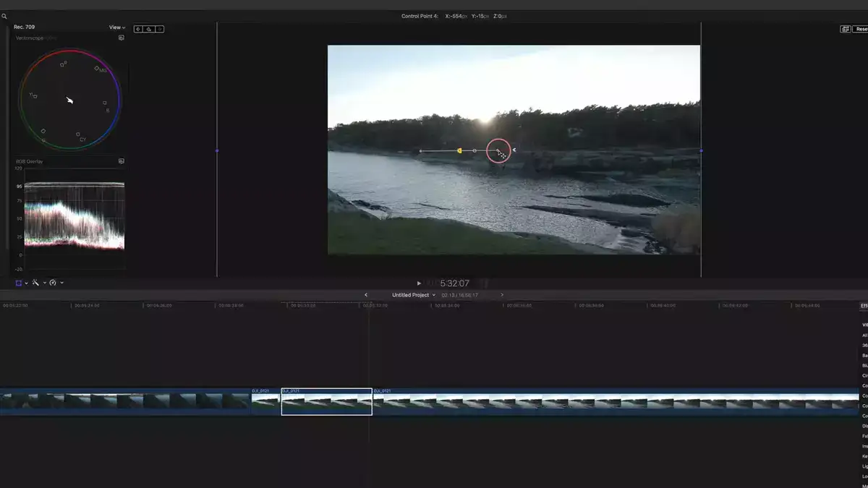
Task: Click the Reset button
Action: pyautogui.click(x=861, y=29)
